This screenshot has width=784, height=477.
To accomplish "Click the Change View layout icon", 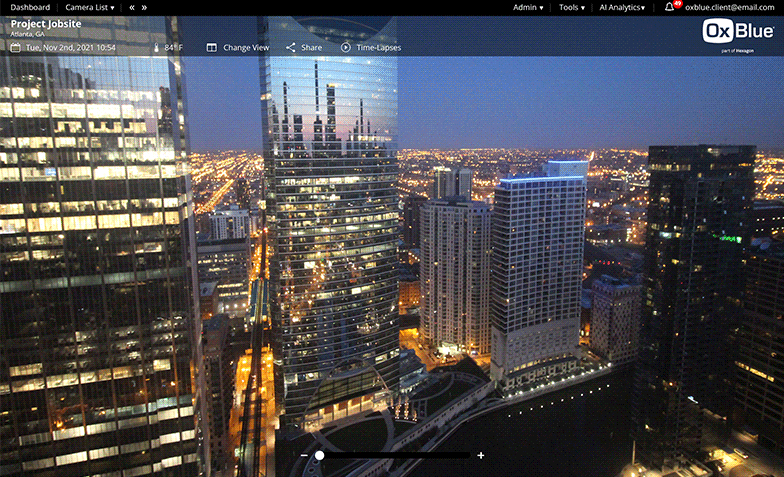I will [x=212, y=47].
